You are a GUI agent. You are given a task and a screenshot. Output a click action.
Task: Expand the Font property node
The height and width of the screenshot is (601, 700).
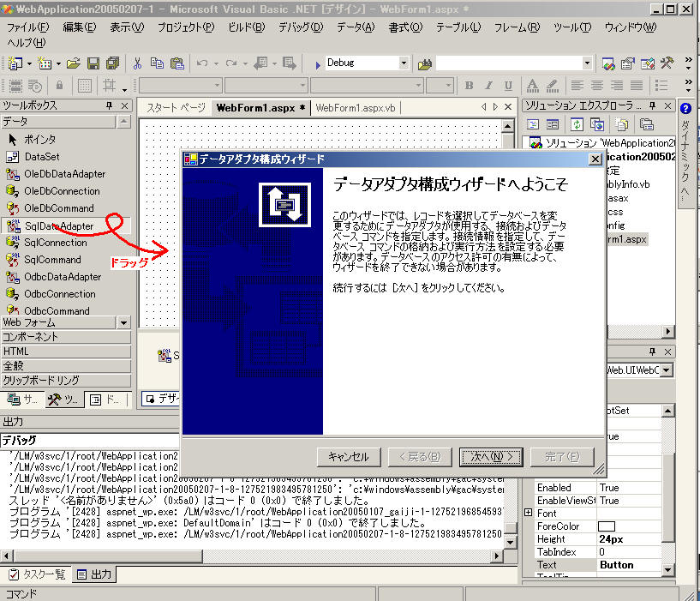528,513
